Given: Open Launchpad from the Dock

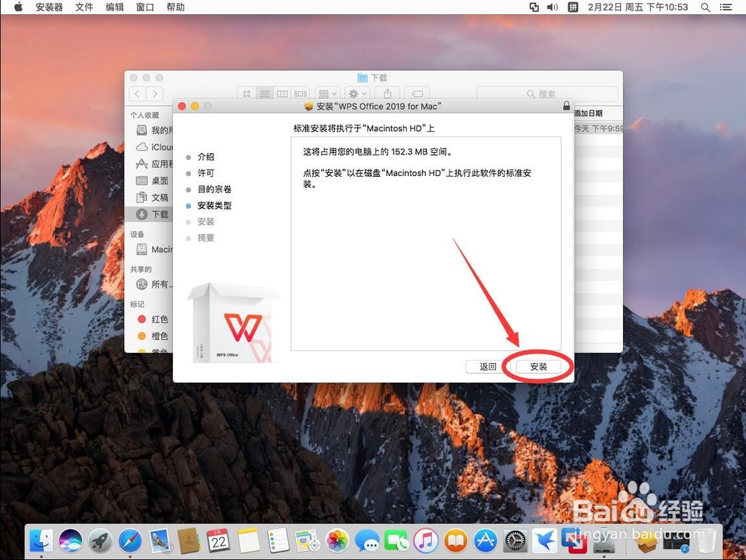Looking at the screenshot, I should click(x=100, y=541).
